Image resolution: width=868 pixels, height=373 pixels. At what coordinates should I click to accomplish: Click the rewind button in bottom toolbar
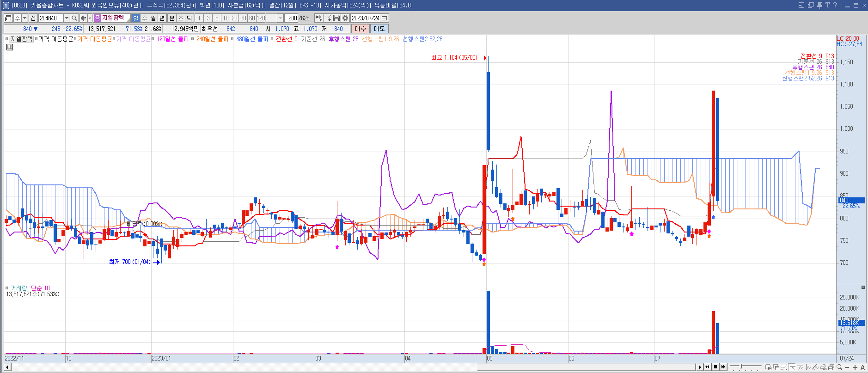[x=707, y=367]
